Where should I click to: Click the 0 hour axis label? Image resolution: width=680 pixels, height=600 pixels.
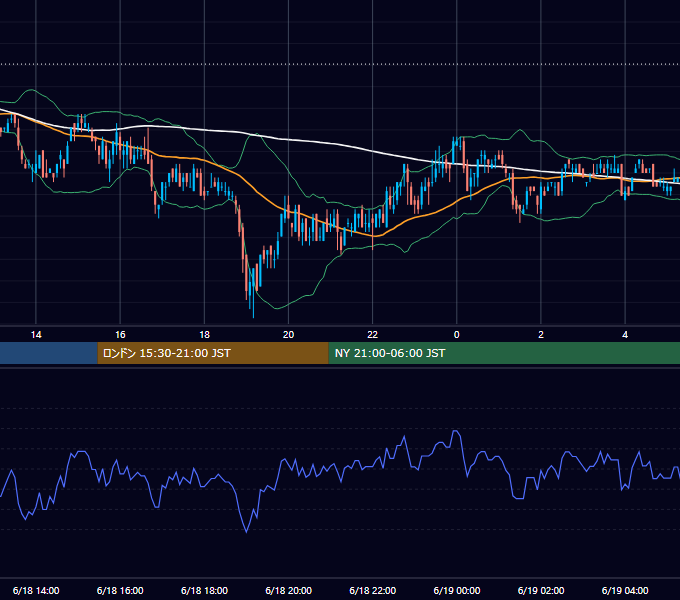tap(457, 335)
